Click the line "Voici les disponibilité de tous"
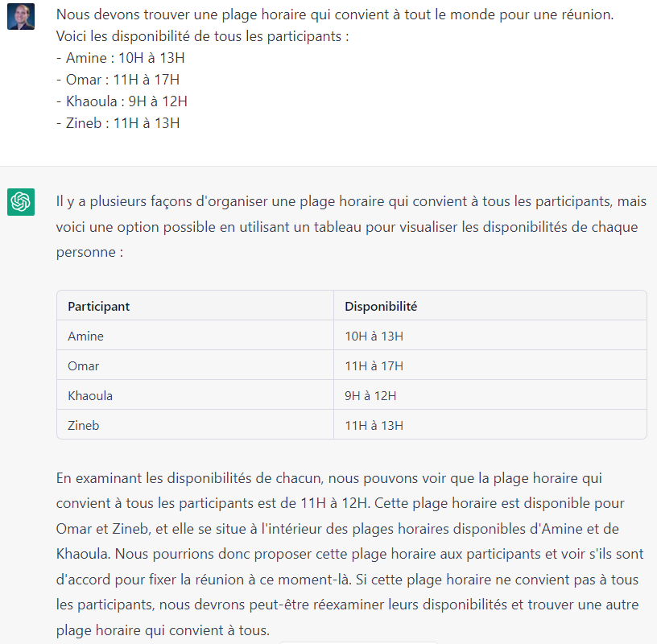Image resolution: width=657 pixels, height=644 pixels. click(x=202, y=36)
